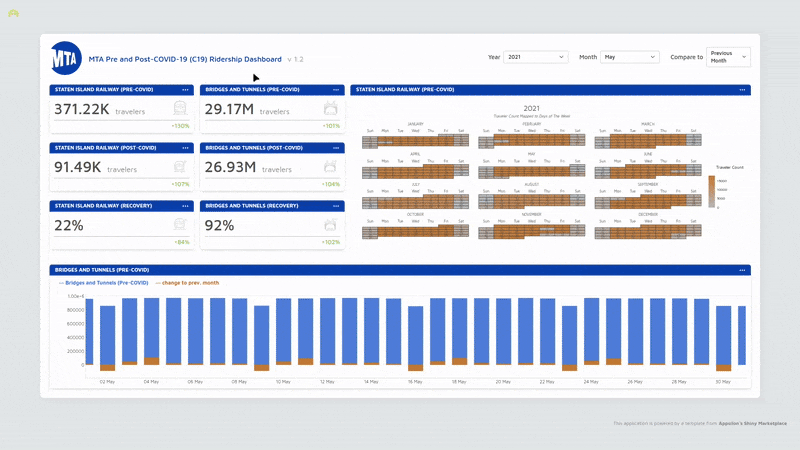Open Staten Island Railway (Pre-COVID) card options menu

tap(186, 90)
